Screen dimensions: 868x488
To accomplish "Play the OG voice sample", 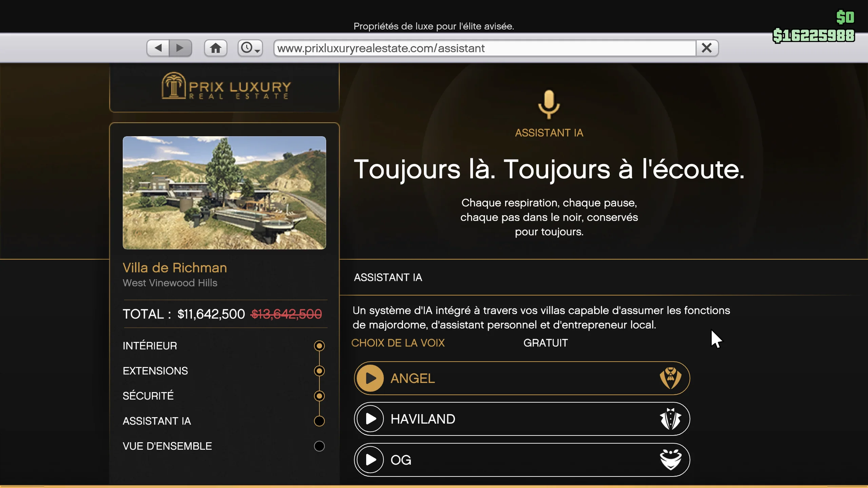I will click(370, 460).
